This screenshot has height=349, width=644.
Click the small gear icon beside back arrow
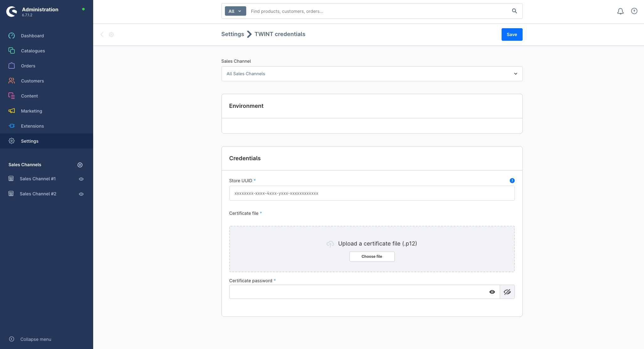click(x=111, y=34)
